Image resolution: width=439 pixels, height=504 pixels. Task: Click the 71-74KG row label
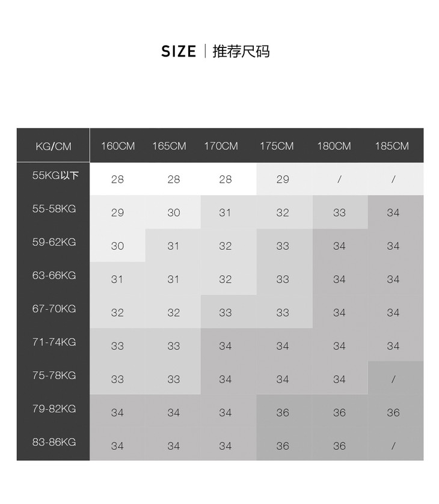pyautogui.click(x=54, y=342)
